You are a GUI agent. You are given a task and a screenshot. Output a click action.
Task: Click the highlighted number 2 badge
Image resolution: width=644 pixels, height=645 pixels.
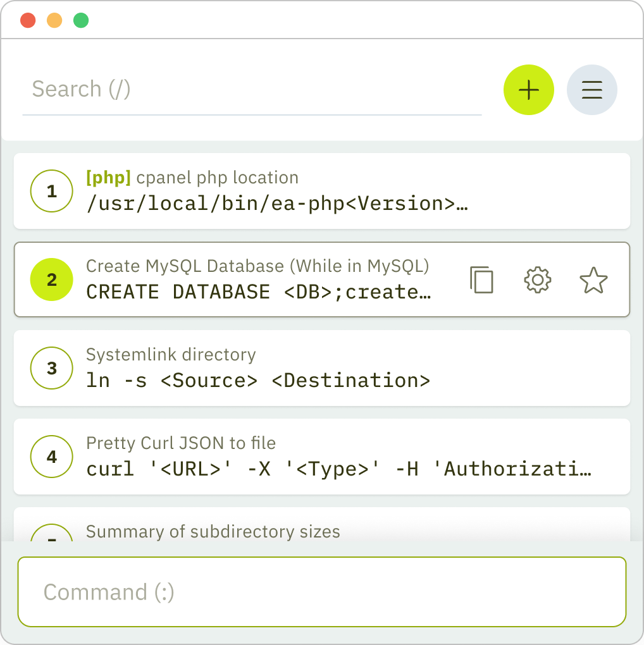(x=52, y=279)
